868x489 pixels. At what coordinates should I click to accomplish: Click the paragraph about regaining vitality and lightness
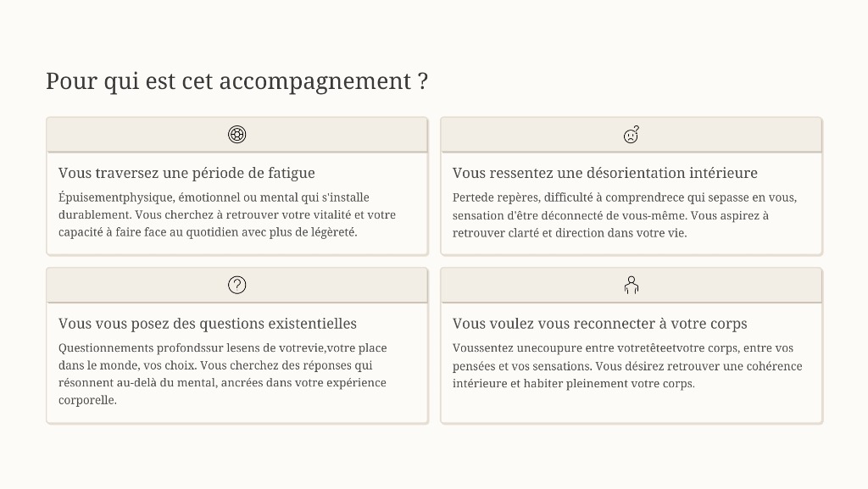(227, 215)
